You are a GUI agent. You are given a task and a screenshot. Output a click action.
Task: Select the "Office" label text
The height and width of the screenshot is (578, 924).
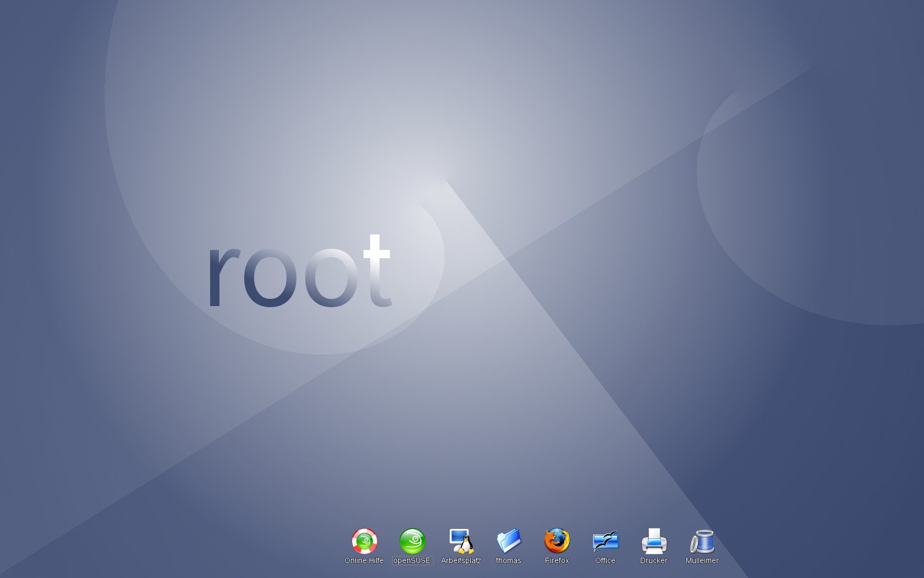click(606, 560)
